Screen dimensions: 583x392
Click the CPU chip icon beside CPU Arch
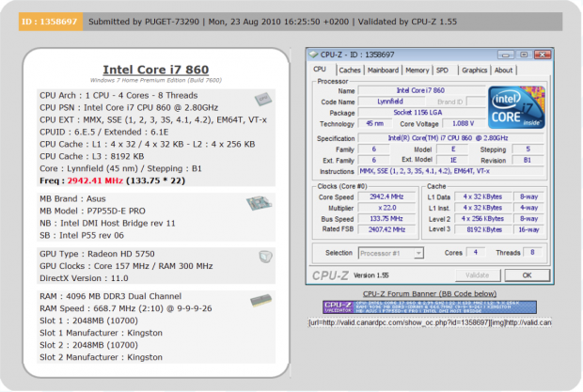pos(263,99)
